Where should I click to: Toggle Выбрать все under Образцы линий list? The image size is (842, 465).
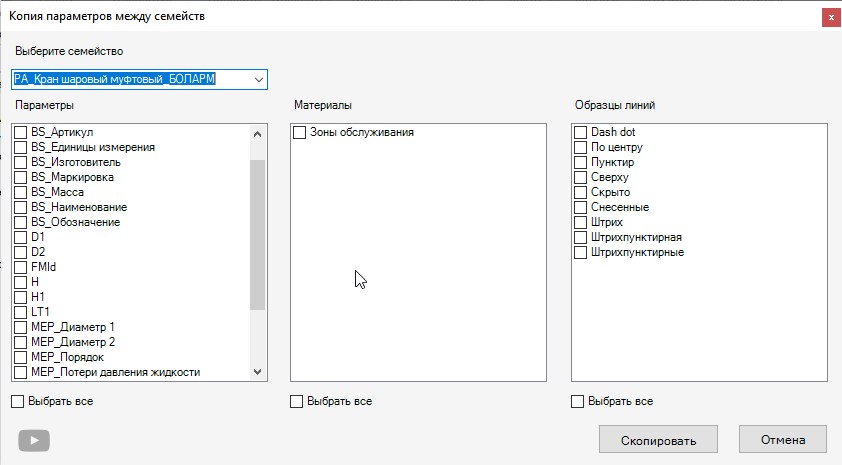click(x=578, y=402)
